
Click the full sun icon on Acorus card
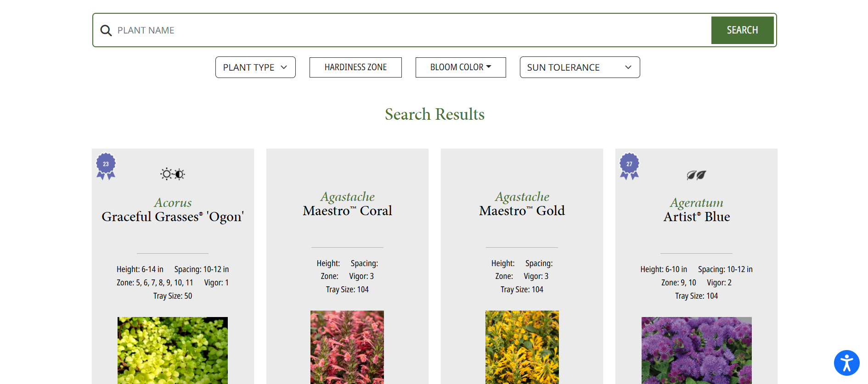166,174
